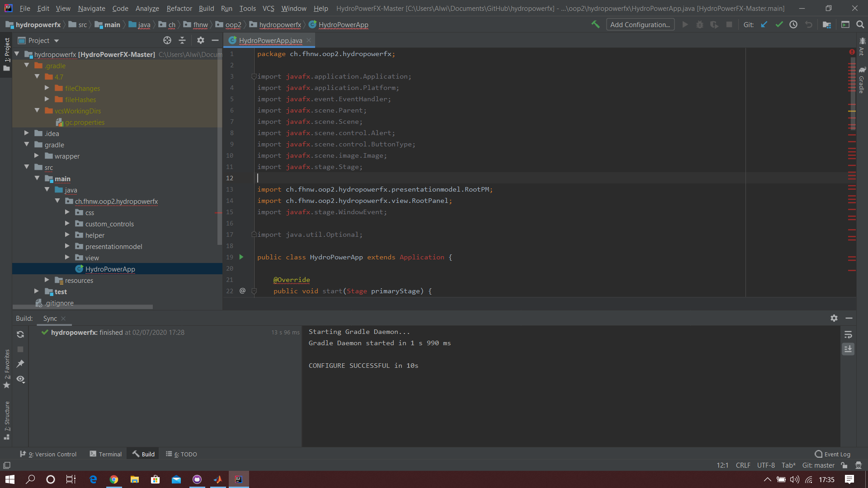Viewport: 868px width, 488px height.
Task: Pin the Build tab with pin icon
Action: point(20,364)
